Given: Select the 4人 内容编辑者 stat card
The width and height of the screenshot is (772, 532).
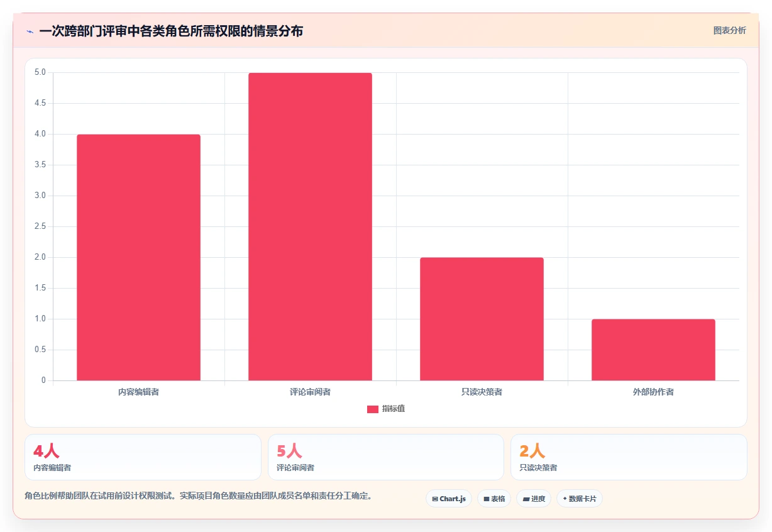Looking at the screenshot, I should tap(143, 457).
